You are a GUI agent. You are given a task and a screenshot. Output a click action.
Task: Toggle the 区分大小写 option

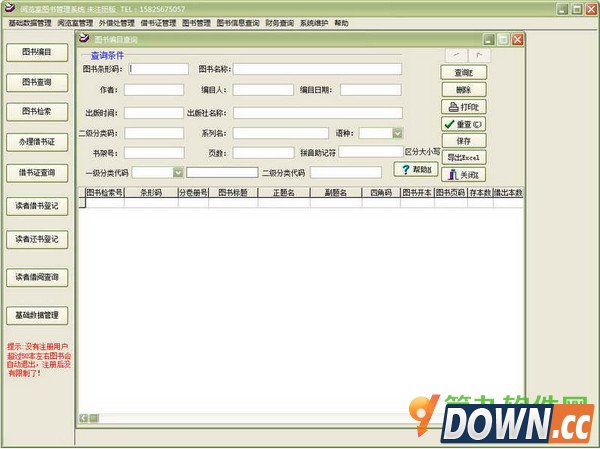coord(422,152)
